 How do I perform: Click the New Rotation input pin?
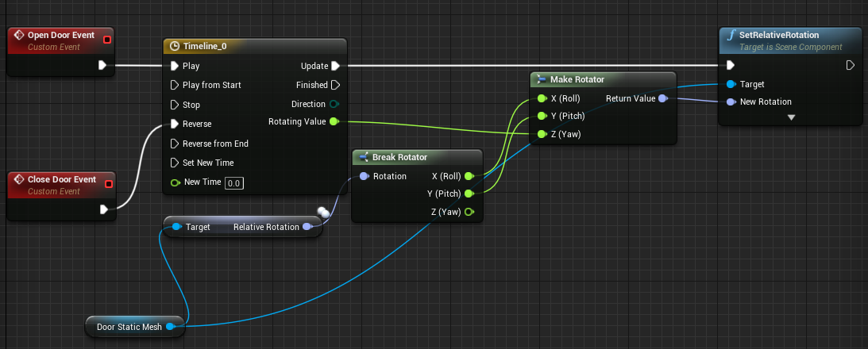coord(731,102)
